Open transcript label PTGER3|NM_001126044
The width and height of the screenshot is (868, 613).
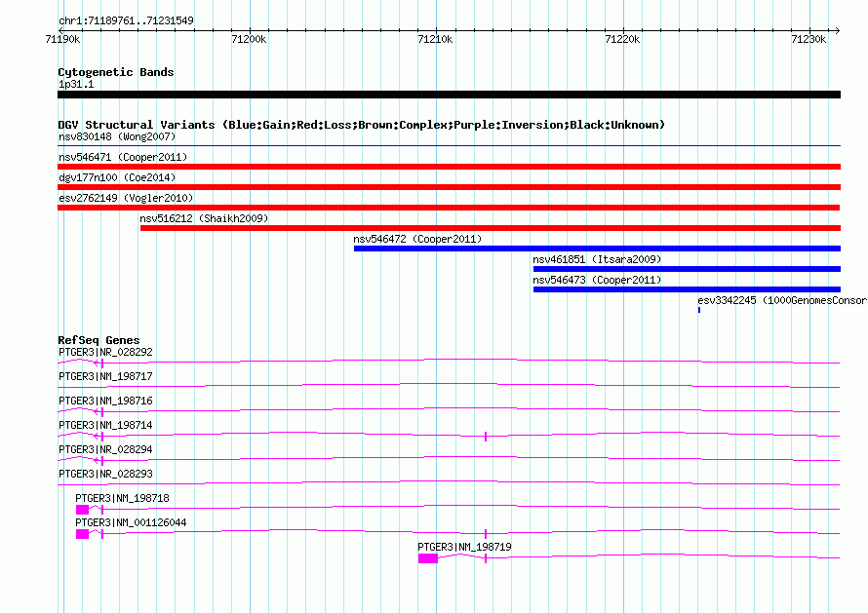(131, 522)
